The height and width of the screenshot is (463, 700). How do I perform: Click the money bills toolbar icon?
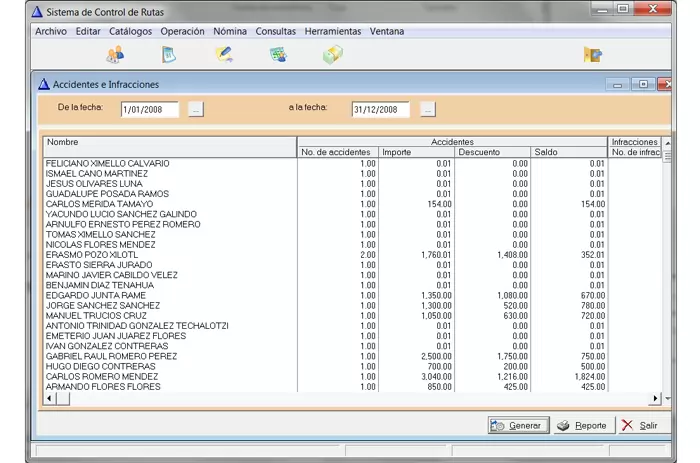point(332,55)
